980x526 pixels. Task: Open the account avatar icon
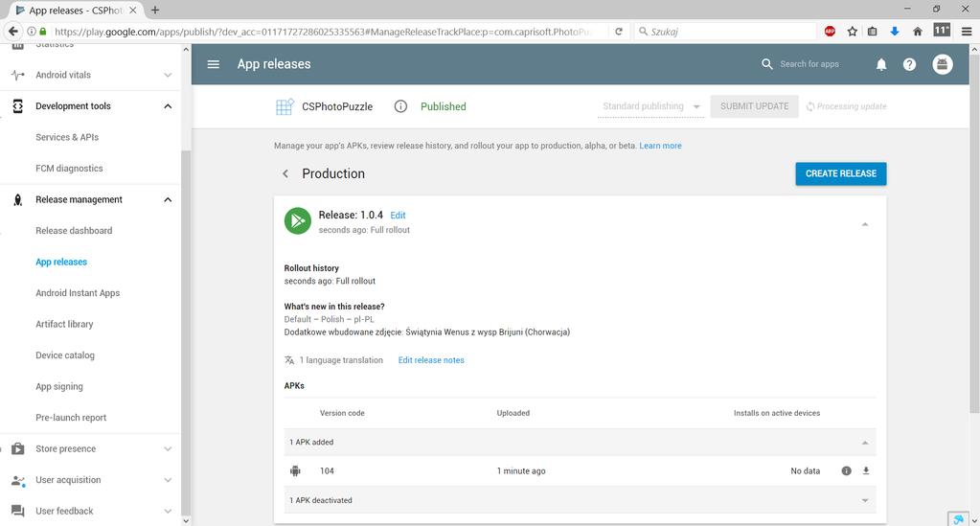pos(943,64)
